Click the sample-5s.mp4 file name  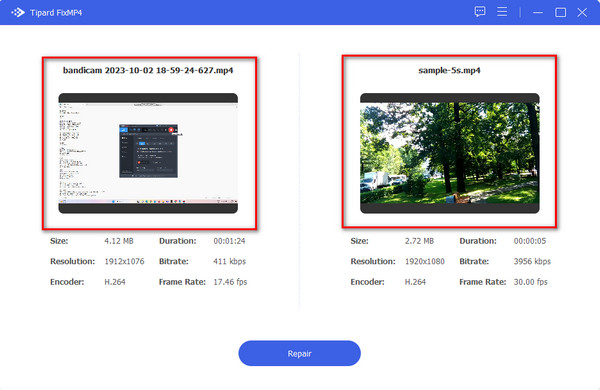(449, 70)
